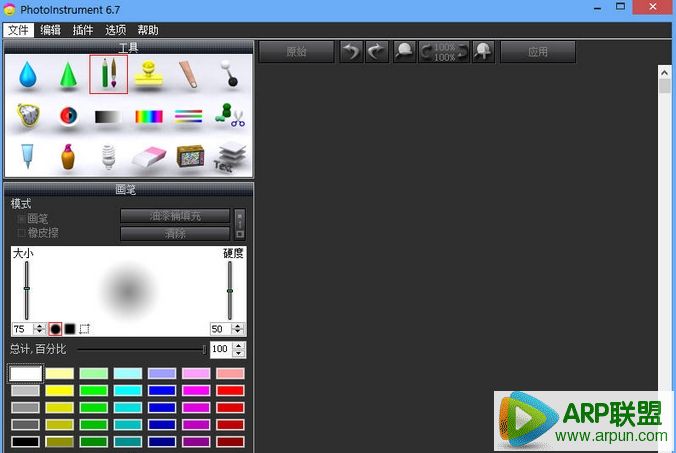
Task: Open the 文件 menu
Action: (x=18, y=30)
